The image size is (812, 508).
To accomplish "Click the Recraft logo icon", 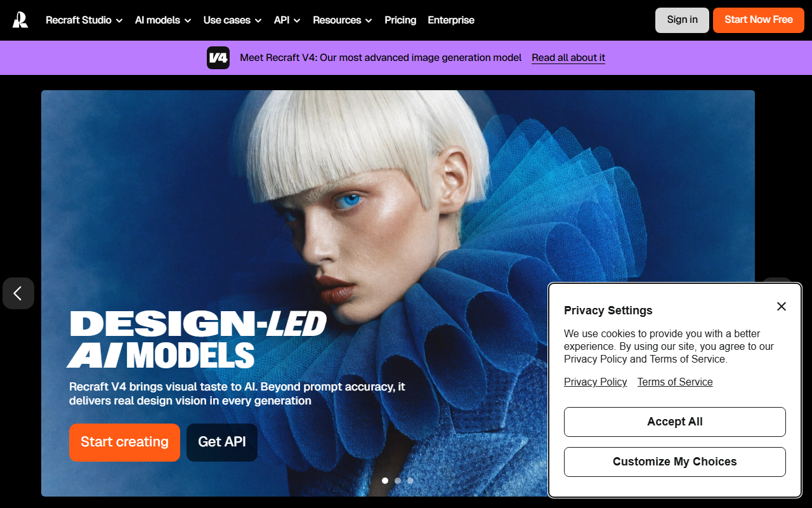I will (20, 20).
